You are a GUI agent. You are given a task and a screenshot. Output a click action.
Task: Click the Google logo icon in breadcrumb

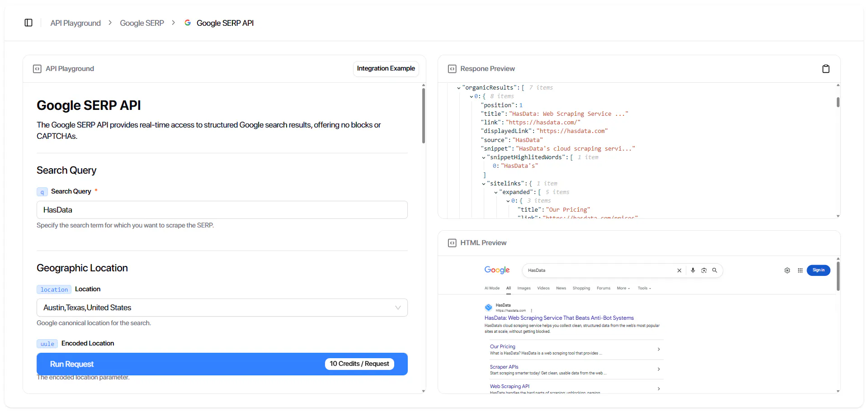pos(188,23)
